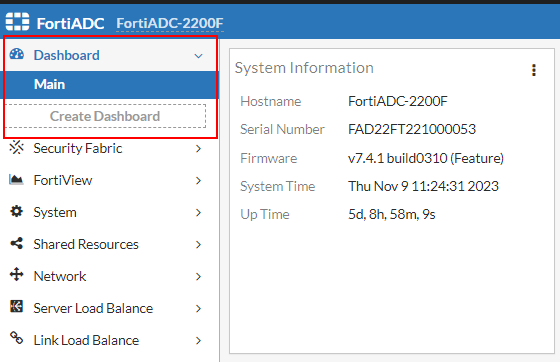Click the FortiADC-2200F hostname link in header
The height and width of the screenshot is (362, 560).
(170, 23)
